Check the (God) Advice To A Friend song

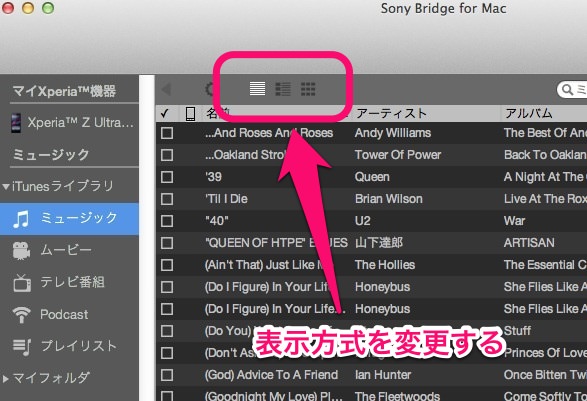click(167, 375)
